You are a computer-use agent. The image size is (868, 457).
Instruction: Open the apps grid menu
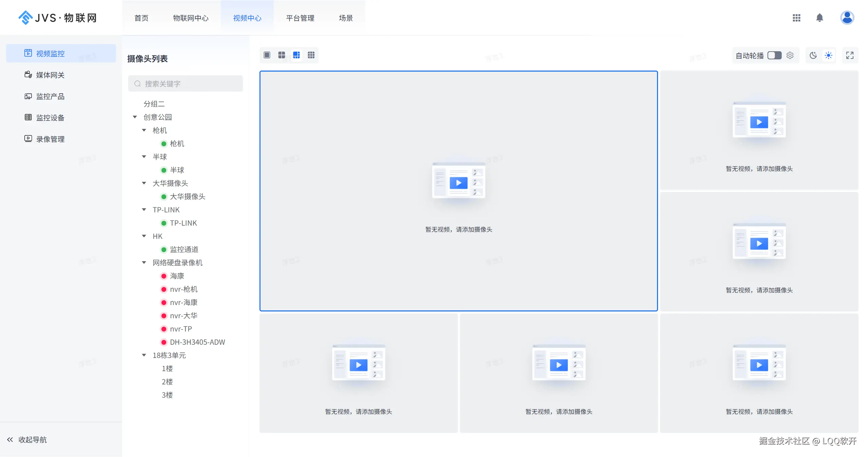pyautogui.click(x=796, y=18)
